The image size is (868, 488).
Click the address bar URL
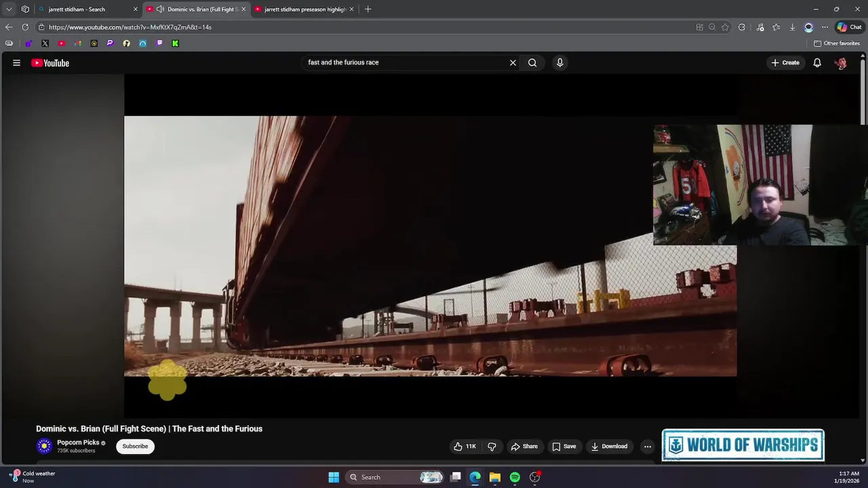[130, 27]
